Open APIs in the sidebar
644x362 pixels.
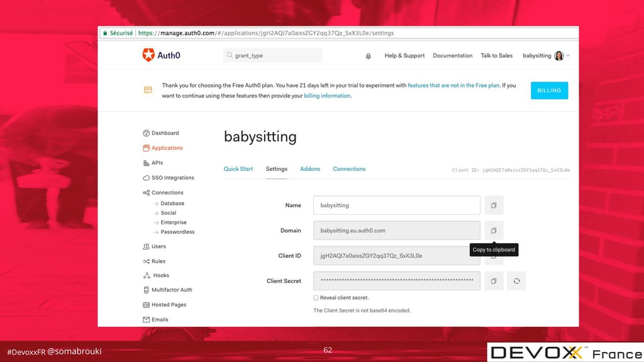point(157,163)
